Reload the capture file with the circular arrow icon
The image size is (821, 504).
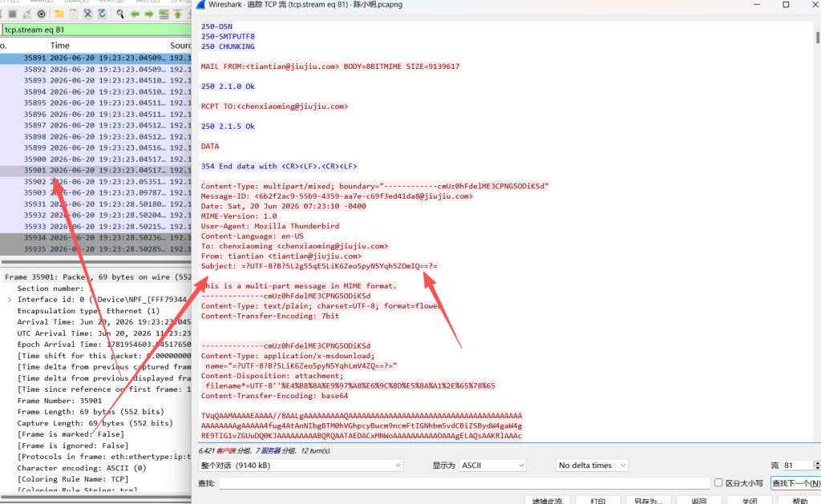pyautogui.click(x=103, y=14)
